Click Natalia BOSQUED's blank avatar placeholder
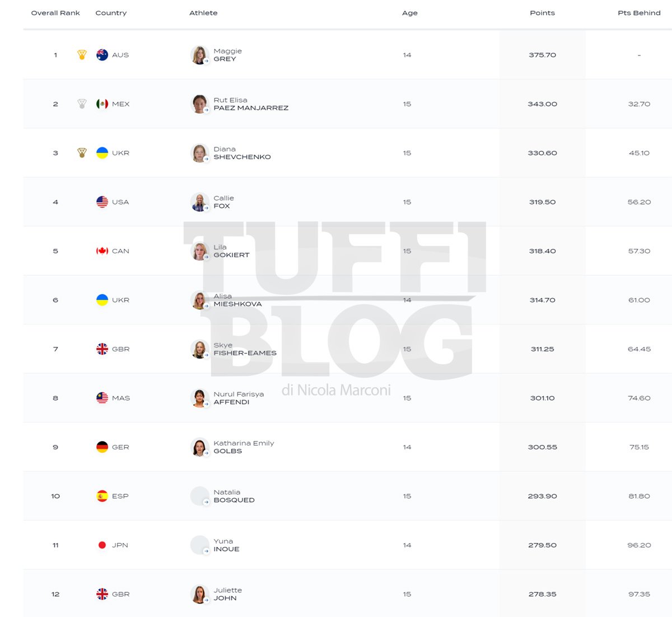 coord(200,496)
